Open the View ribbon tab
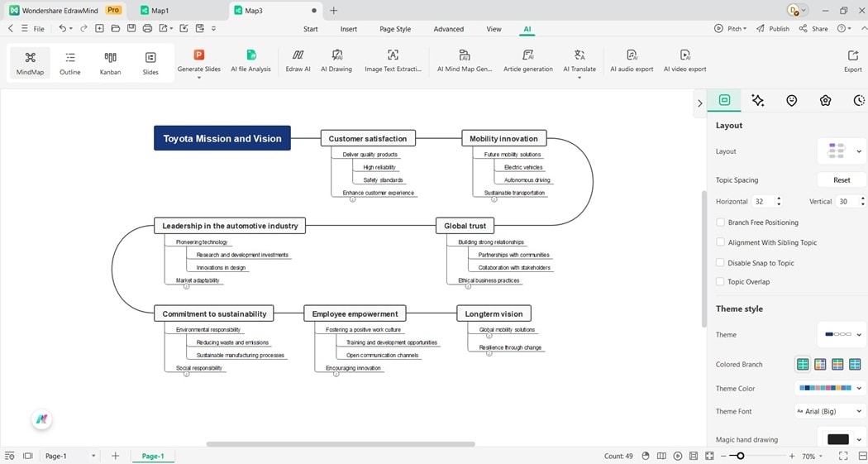868x464 pixels. click(494, 29)
